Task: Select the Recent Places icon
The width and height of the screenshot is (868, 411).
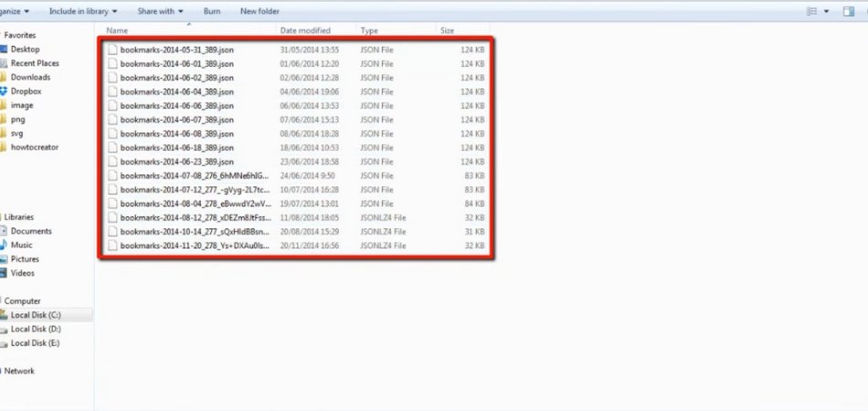Action: pyautogui.click(x=4, y=63)
